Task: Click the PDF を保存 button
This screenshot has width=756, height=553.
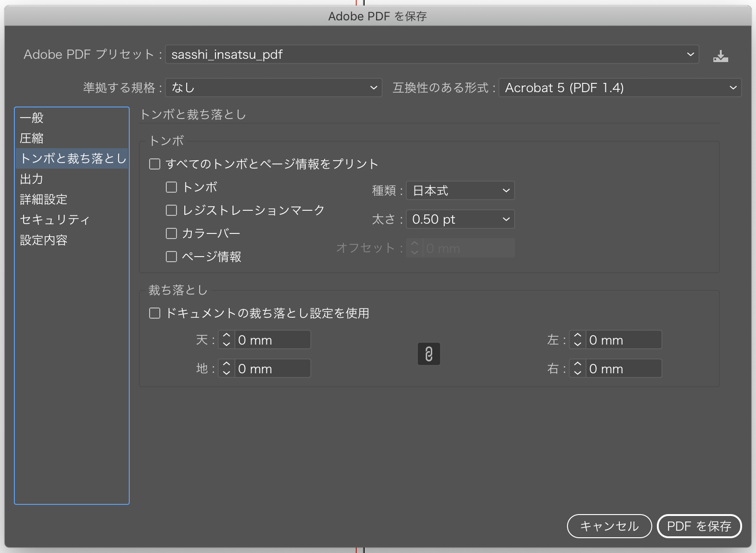Action: [x=699, y=526]
